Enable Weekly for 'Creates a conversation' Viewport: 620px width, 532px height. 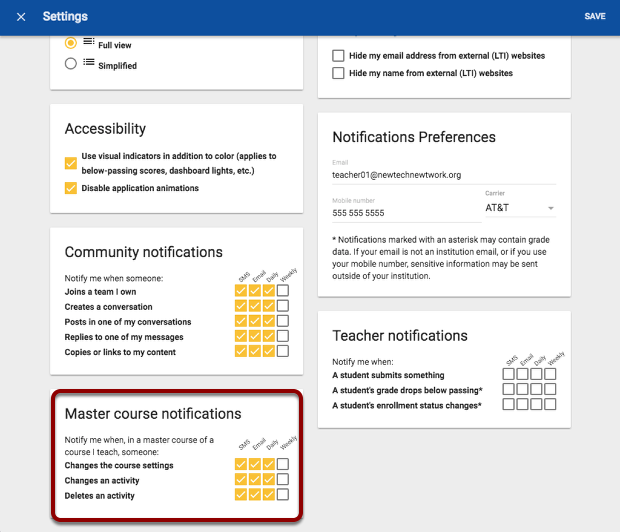283,306
